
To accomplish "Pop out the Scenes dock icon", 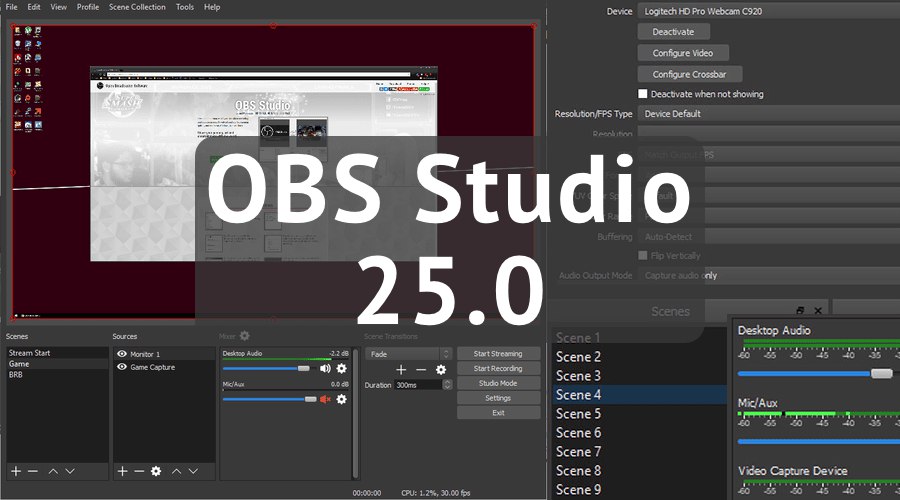I will coord(801,311).
